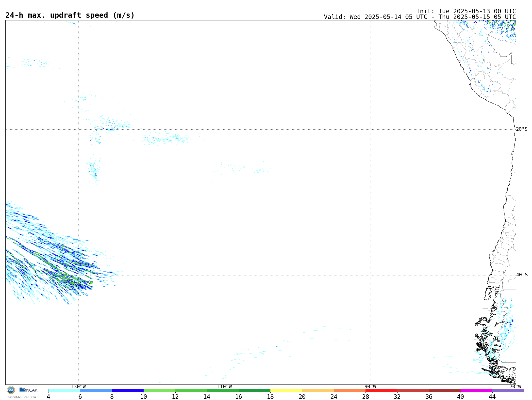Image resolution: width=532 pixels, height=400 pixels.
Task: Click the 40°S latitude label
Action: 522,275
